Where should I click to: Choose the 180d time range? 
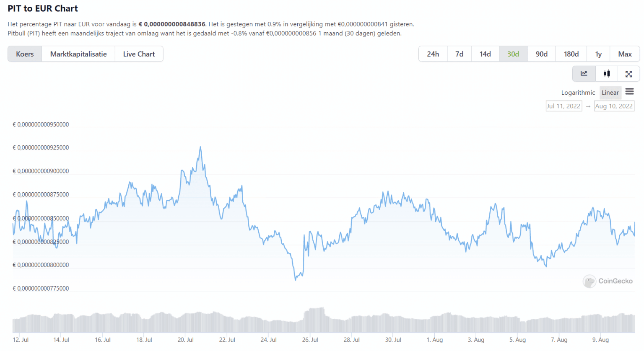click(x=571, y=54)
